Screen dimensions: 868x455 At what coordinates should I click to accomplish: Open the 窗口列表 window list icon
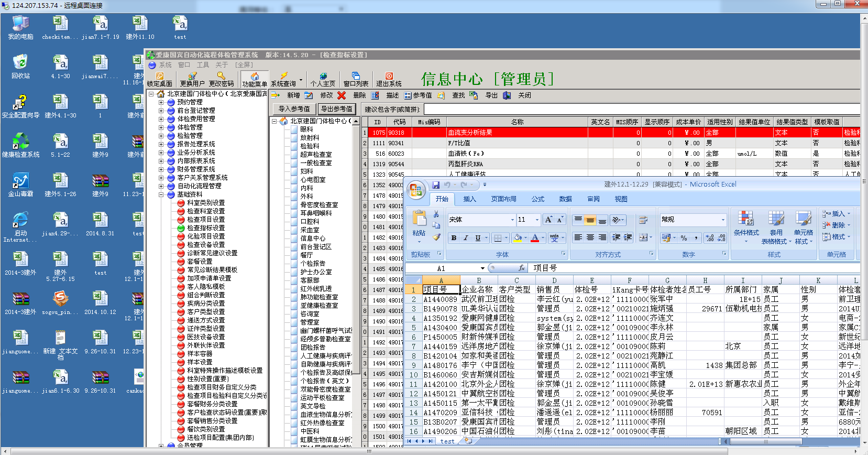click(x=356, y=76)
